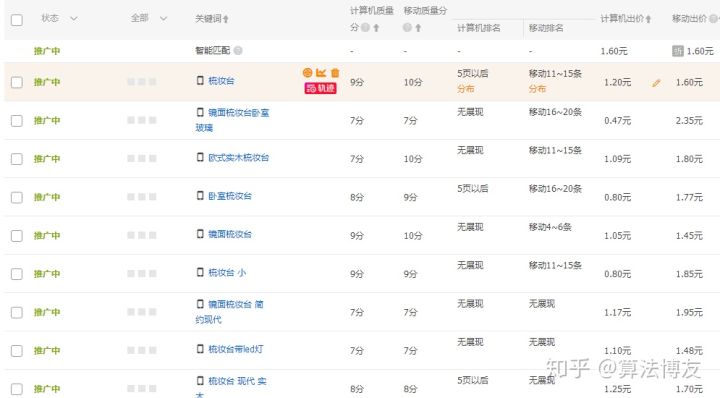Image resolution: width=720 pixels, height=398 pixels.
Task: Click the 1.60元 computer bid for 智能匹配
Action: (614, 51)
